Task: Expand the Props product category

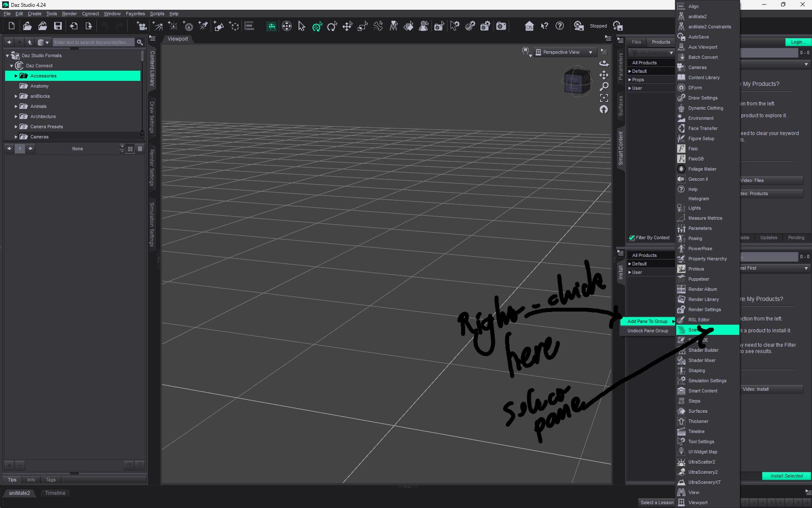Action: click(x=630, y=80)
